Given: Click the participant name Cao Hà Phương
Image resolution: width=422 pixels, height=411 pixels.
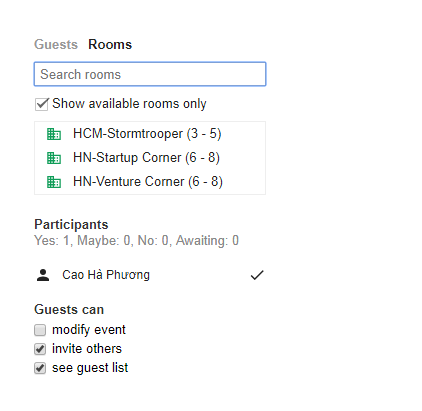Looking at the screenshot, I should [106, 275].
